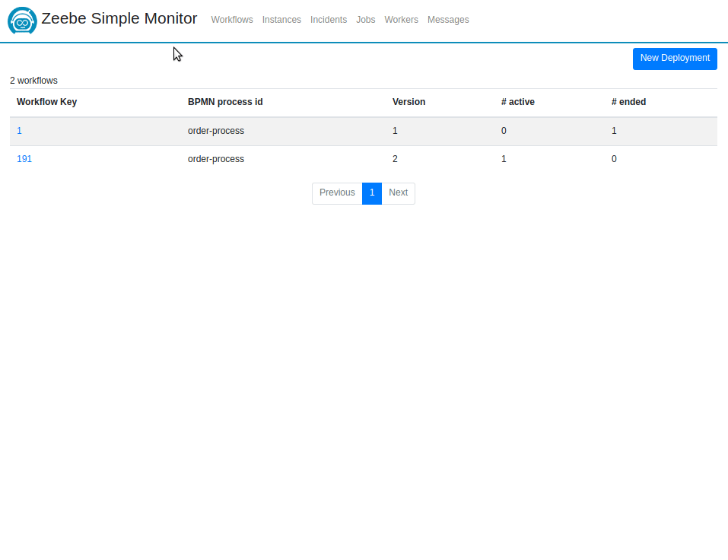Click version 2 cell in row 191
This screenshot has height=560, width=728.
(x=395, y=159)
